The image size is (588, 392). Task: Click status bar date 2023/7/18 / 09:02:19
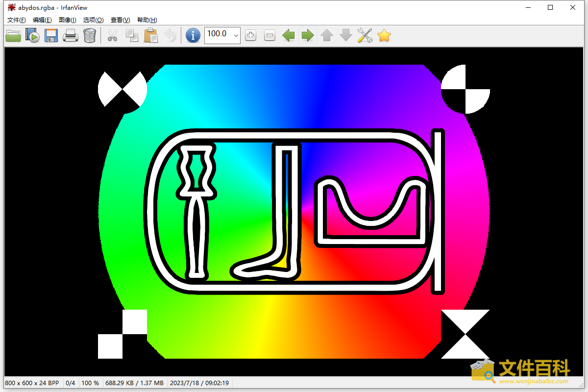[x=199, y=383]
